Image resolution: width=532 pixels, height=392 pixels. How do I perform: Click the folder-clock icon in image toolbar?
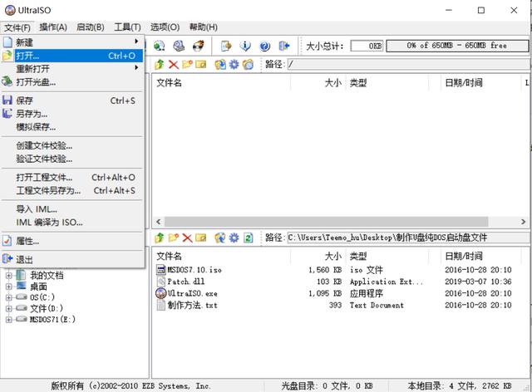[x=248, y=64]
